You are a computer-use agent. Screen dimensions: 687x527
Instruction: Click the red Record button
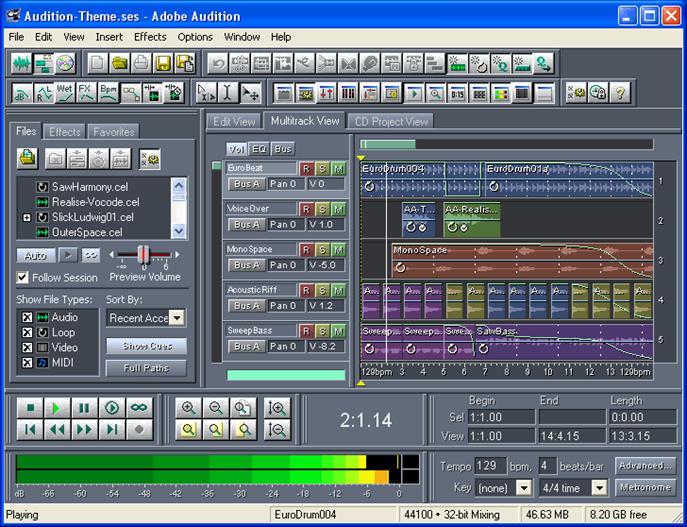coord(141,430)
